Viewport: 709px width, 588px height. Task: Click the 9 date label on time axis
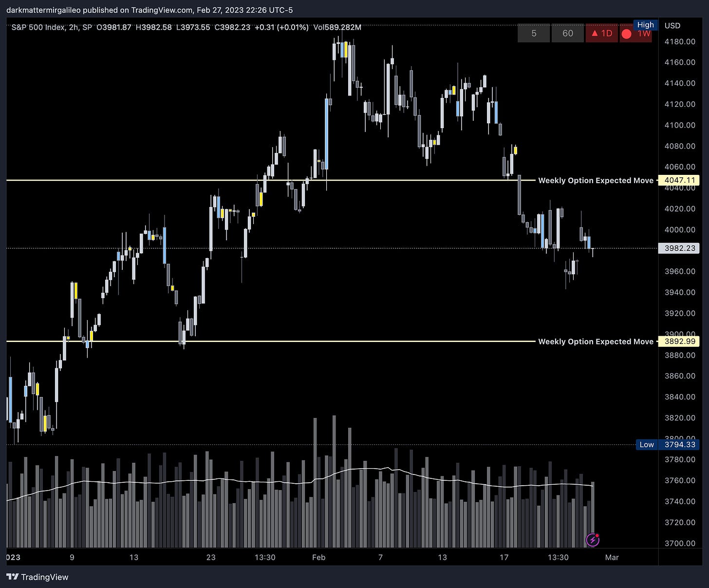click(72, 557)
